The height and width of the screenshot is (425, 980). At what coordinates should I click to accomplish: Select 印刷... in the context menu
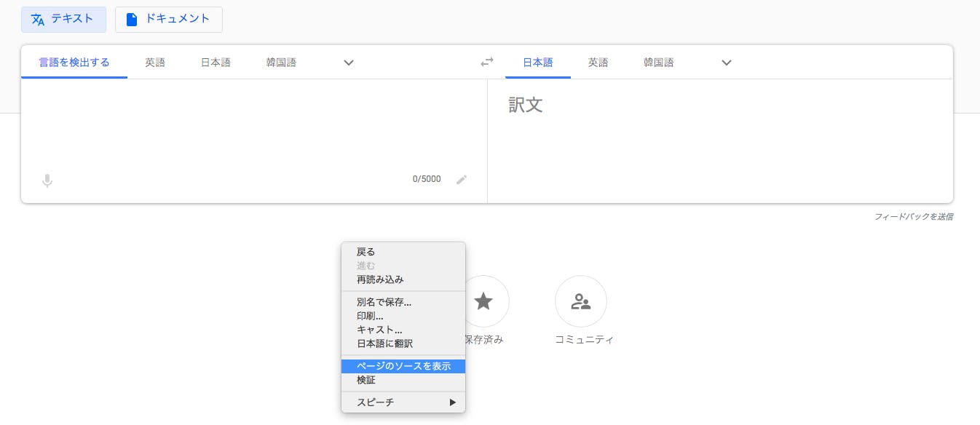coord(371,315)
